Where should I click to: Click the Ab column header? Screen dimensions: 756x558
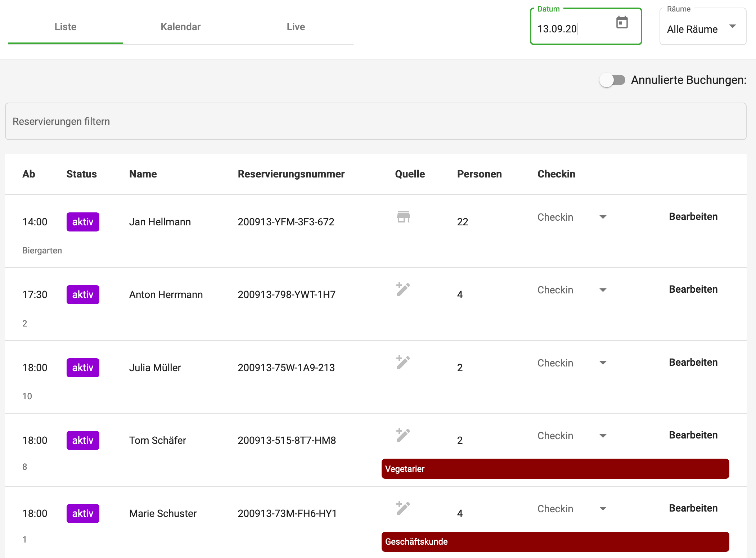(29, 174)
